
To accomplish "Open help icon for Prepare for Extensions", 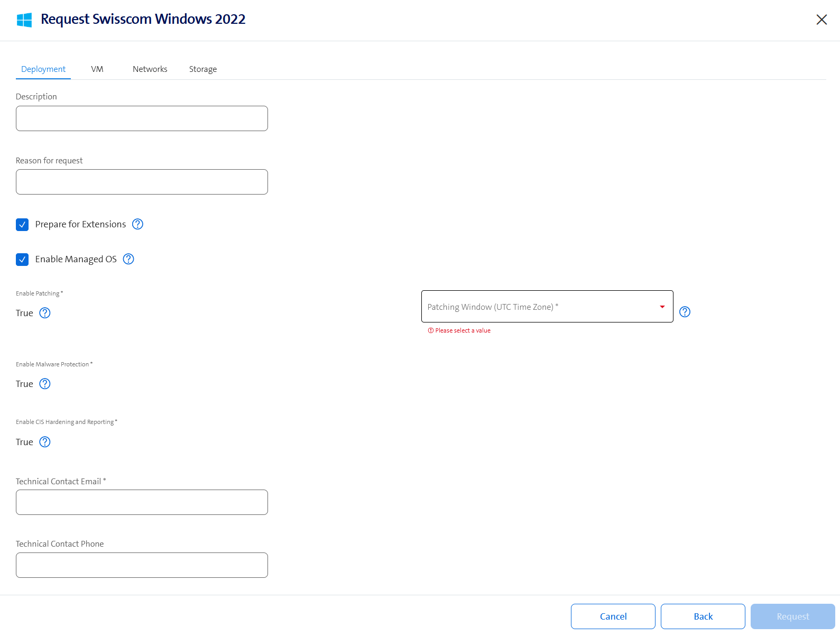I will (137, 224).
